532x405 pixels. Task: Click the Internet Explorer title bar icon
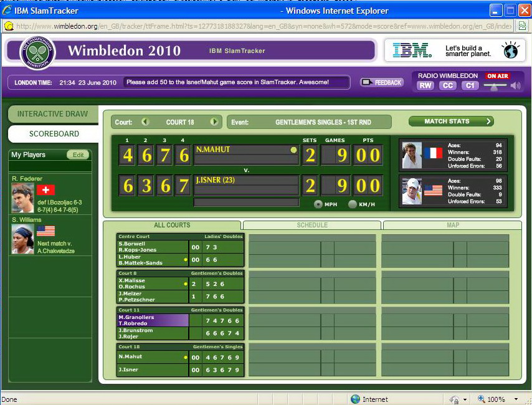[x=7, y=10]
